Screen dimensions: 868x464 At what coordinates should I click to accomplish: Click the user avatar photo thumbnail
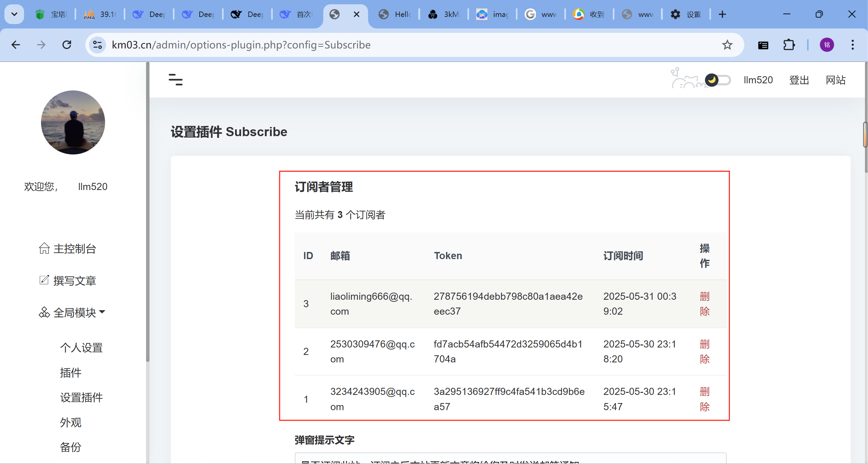(73, 122)
